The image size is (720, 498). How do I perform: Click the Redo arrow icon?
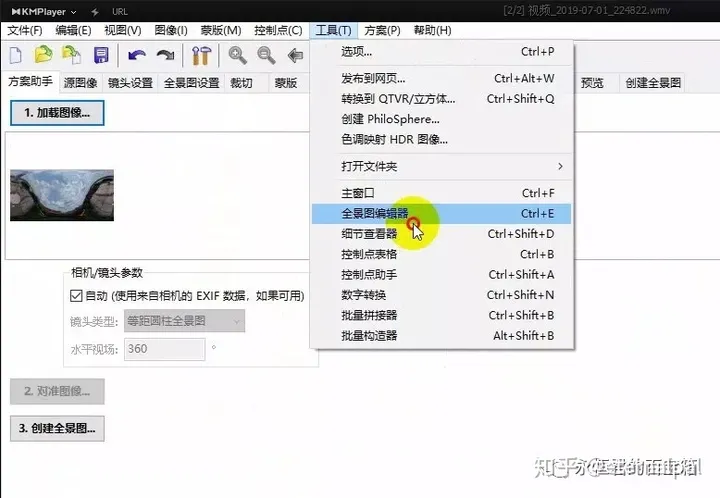pyautogui.click(x=165, y=56)
